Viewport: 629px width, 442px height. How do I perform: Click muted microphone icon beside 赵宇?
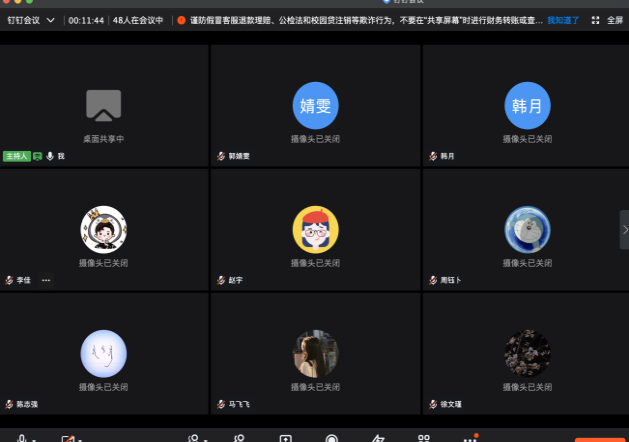(221, 280)
